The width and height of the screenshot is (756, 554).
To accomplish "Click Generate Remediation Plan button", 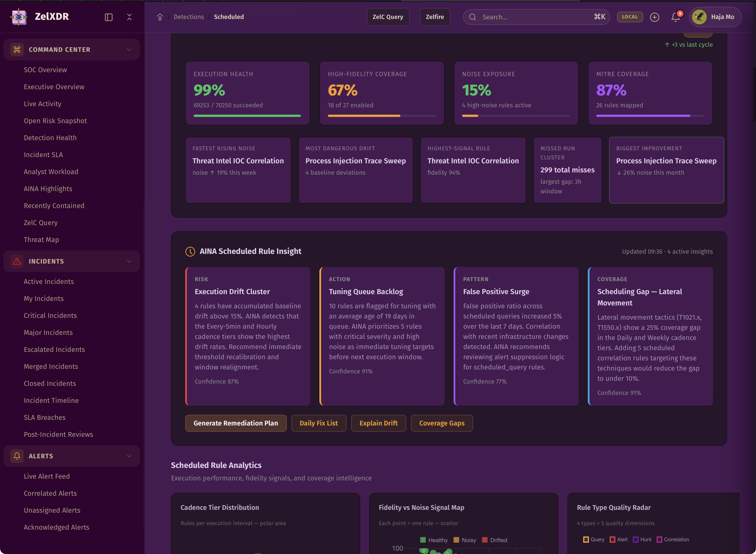I will tap(236, 423).
